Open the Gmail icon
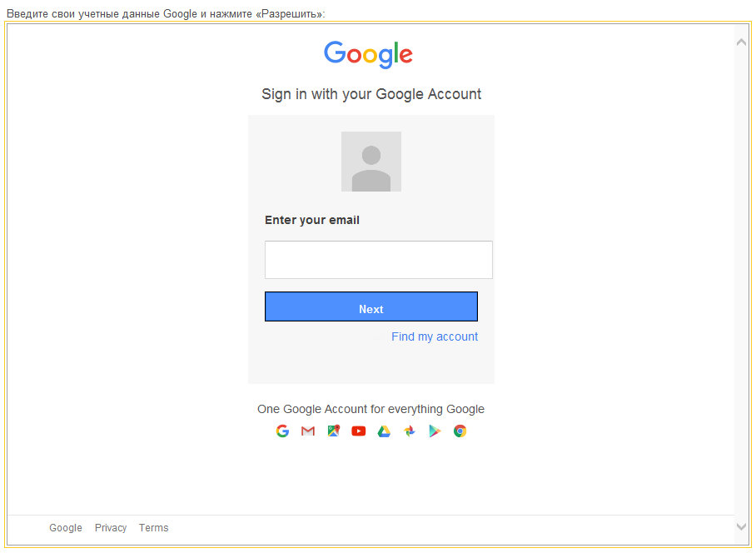Image resolution: width=756 pixels, height=553 pixels. [x=308, y=431]
